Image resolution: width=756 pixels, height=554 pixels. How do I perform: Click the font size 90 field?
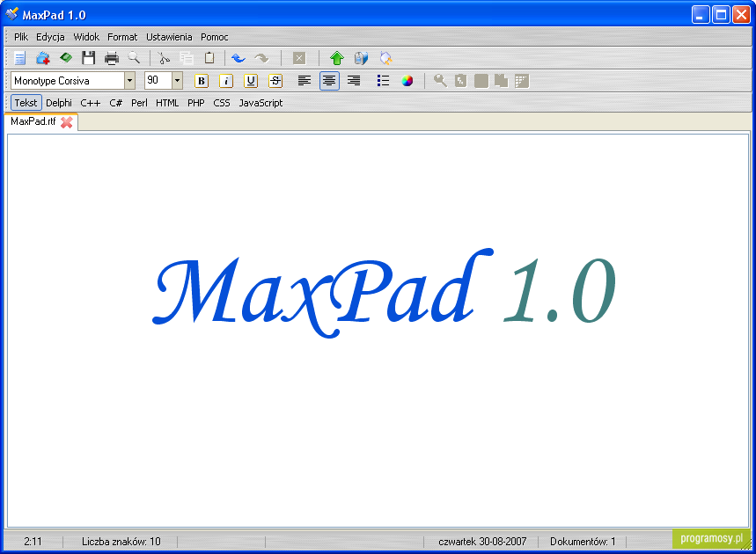tap(158, 80)
